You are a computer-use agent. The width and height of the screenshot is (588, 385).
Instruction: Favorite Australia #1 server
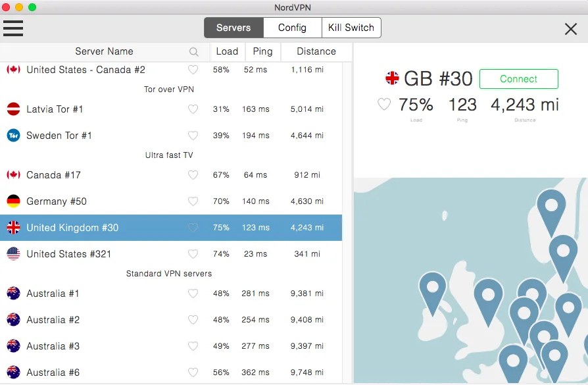point(193,293)
